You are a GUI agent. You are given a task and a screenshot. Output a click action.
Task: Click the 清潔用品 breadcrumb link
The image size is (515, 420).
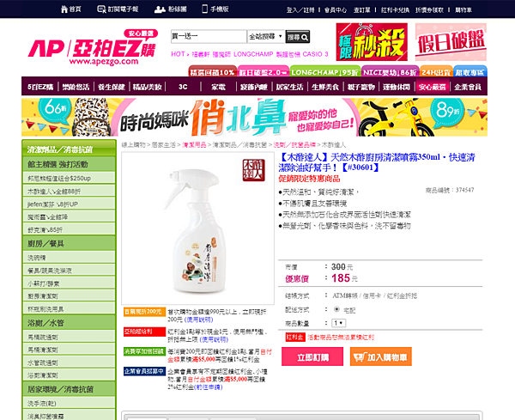tap(194, 144)
